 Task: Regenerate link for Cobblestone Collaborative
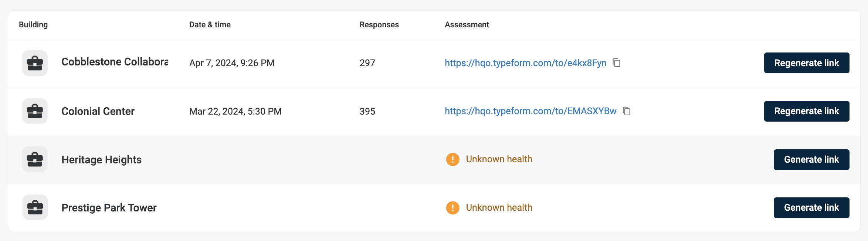[807, 63]
